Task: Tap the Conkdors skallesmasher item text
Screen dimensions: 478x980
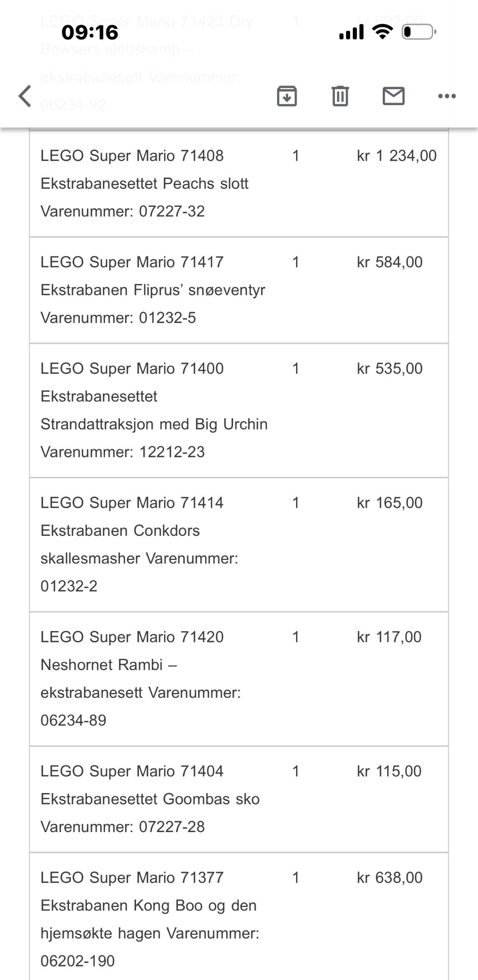Action: tap(139, 544)
